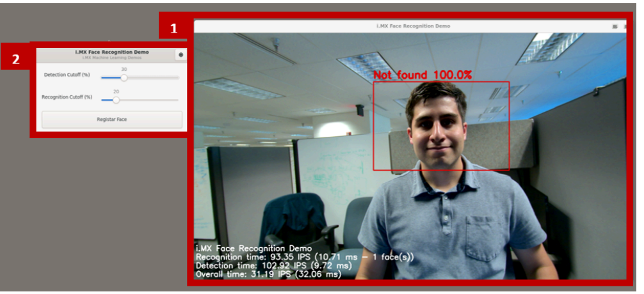Viewport: 644px width, 294px height.
Task: Click the Recognition time statistics line
Action: 304,257
